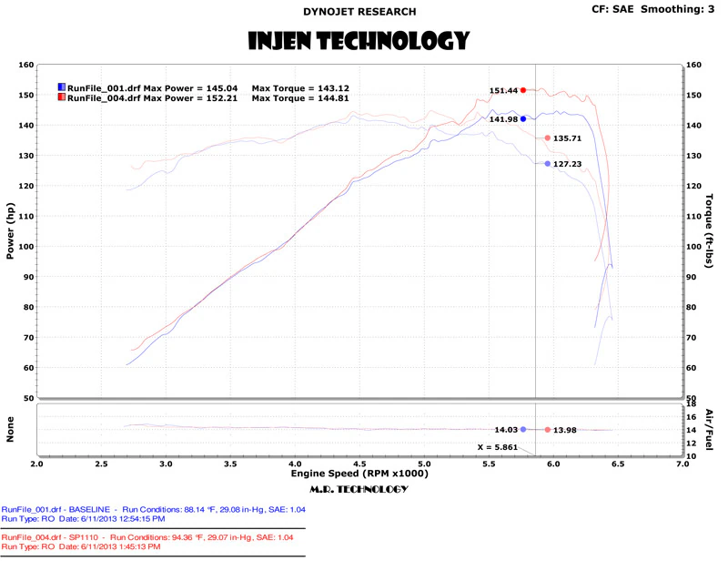Click the 13.98 air/fuel marker dot

(x=548, y=430)
